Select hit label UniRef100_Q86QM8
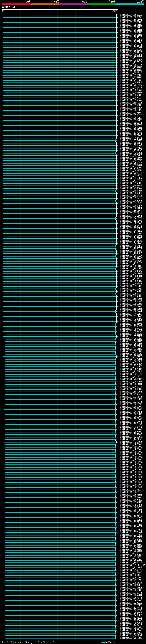This screenshot has width=146, height=644. (x=131, y=339)
